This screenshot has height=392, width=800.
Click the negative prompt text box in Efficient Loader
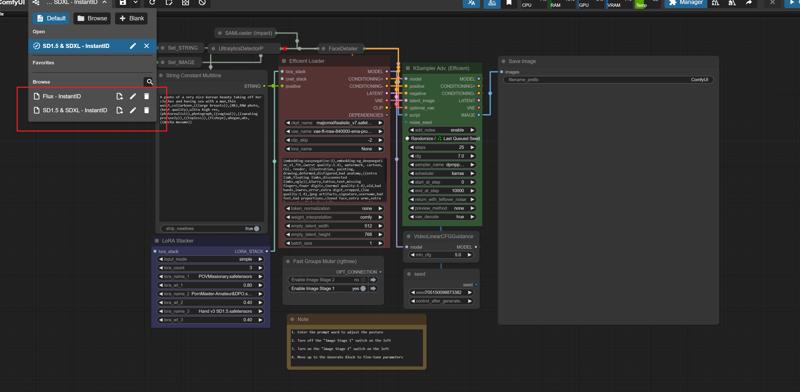[334, 179]
